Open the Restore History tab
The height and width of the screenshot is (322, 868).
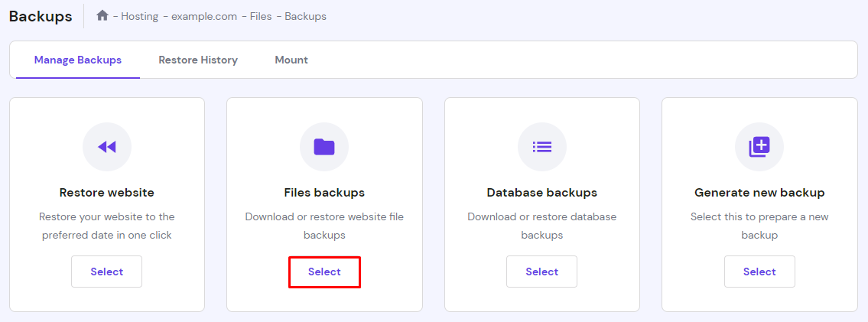point(198,60)
